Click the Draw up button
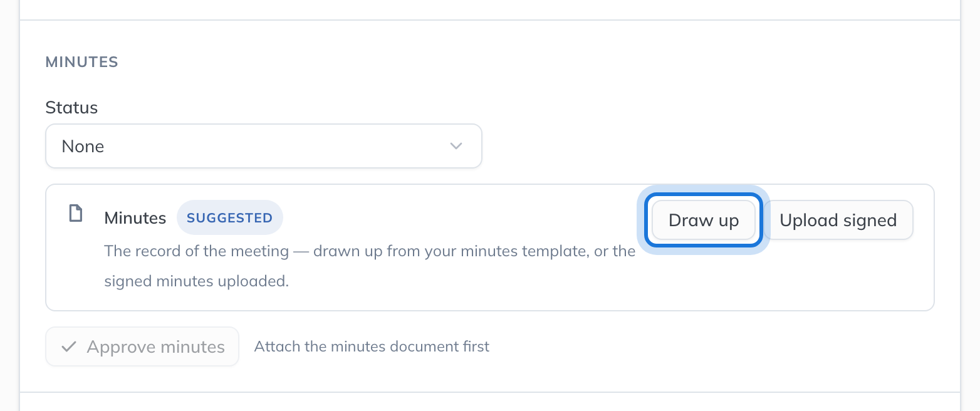The image size is (980, 411). click(703, 220)
